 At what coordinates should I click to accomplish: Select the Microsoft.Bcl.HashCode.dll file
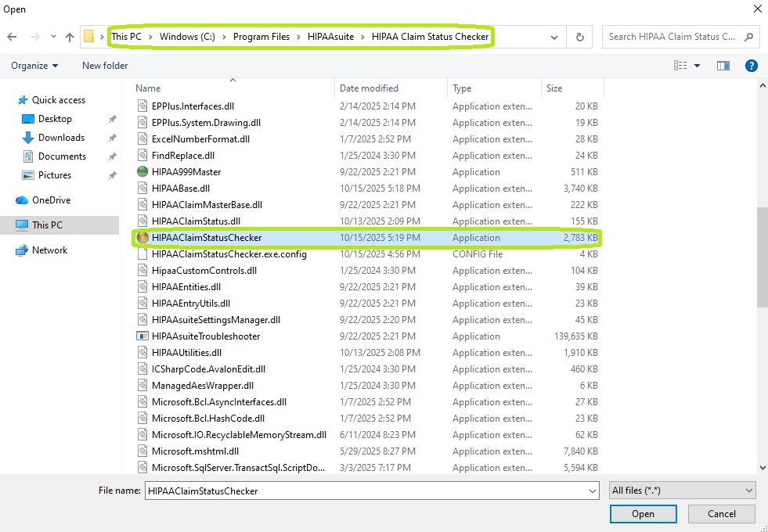click(207, 419)
